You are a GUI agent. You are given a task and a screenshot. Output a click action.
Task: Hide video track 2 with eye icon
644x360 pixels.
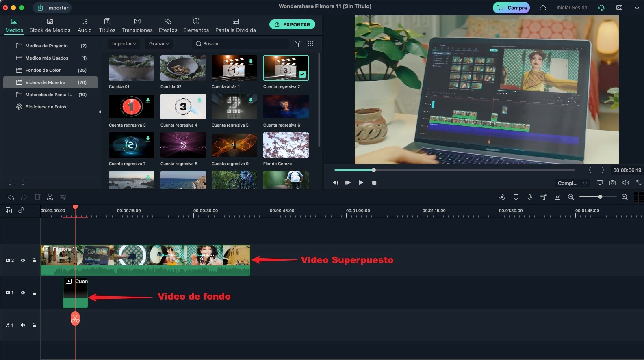point(23,260)
